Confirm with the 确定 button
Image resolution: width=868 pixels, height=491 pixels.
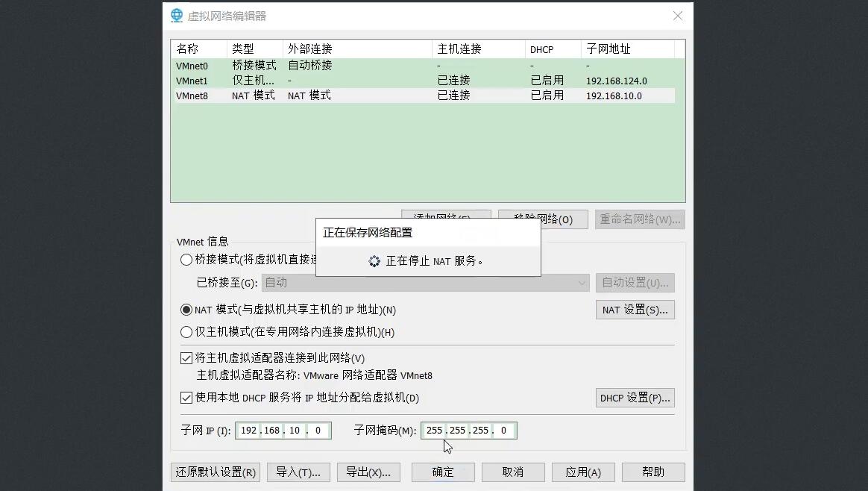click(443, 472)
